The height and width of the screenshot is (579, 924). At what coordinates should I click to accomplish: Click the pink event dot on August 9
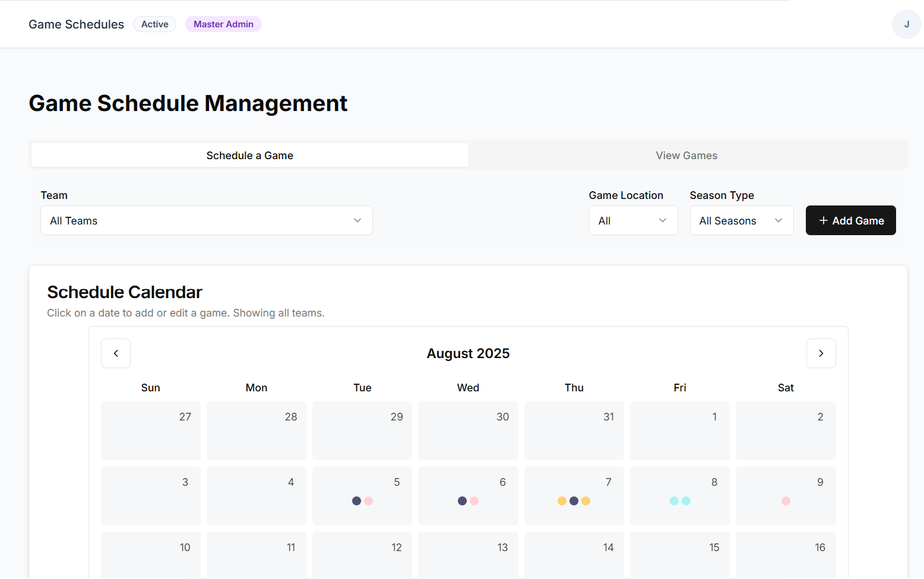click(x=786, y=501)
